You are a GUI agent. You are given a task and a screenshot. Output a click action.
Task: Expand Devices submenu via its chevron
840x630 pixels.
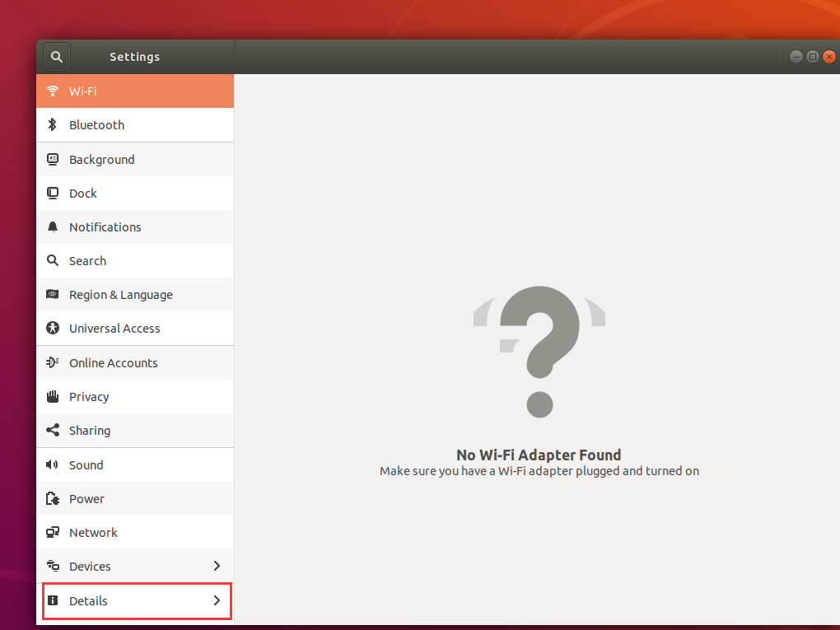217,566
